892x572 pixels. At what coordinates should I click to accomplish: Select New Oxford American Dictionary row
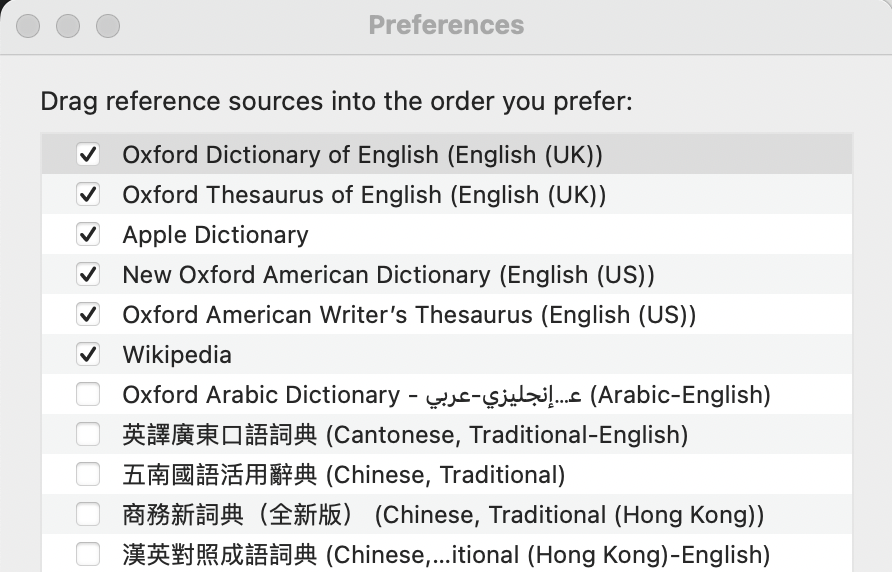click(x=388, y=275)
